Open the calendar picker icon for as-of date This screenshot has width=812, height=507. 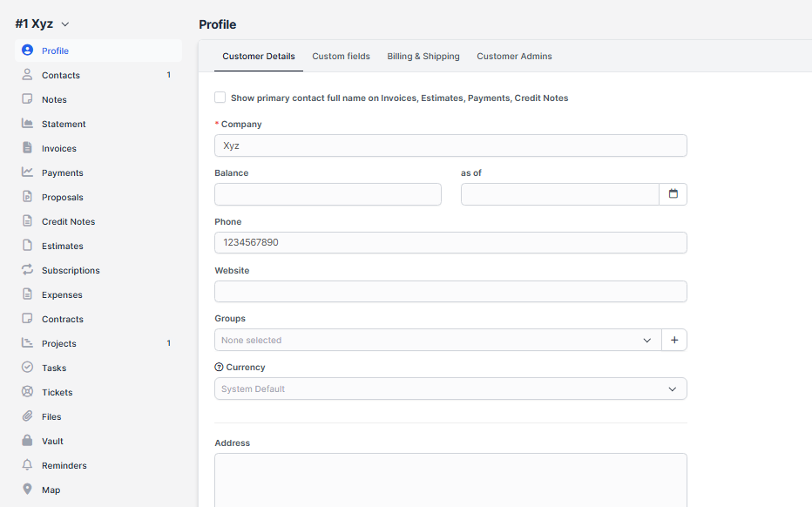pyautogui.click(x=673, y=194)
